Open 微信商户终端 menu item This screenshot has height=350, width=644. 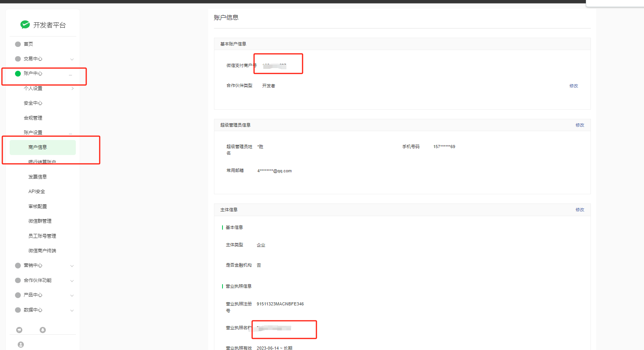coord(42,251)
